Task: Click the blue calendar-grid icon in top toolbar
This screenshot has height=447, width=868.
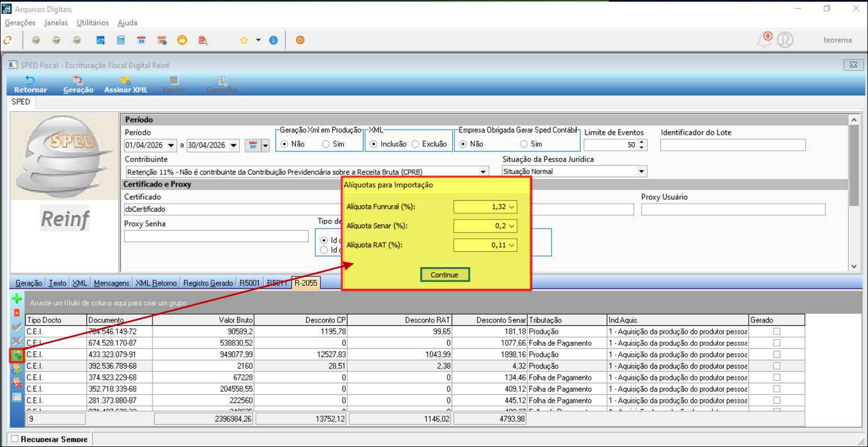Action: (101, 40)
